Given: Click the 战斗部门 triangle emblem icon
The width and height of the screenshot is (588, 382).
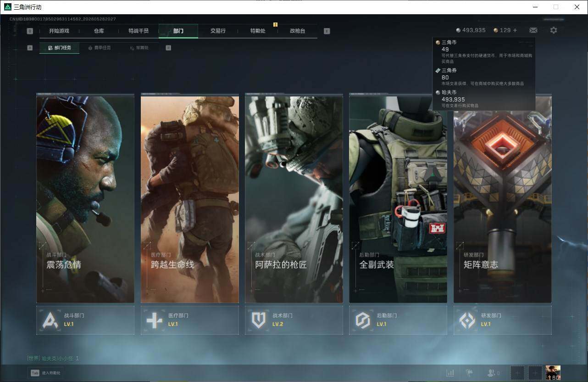Looking at the screenshot, I should [x=50, y=320].
